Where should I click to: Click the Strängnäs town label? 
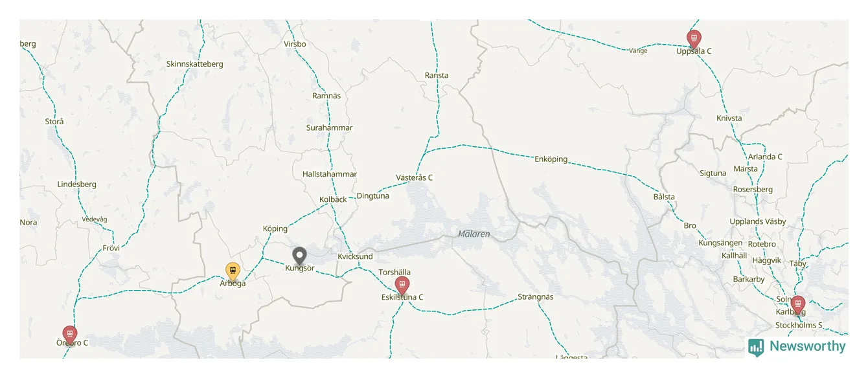[x=536, y=296]
